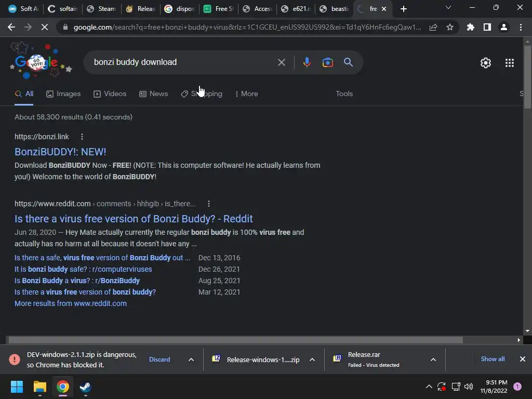Open the Google apps grid

pyautogui.click(x=510, y=63)
